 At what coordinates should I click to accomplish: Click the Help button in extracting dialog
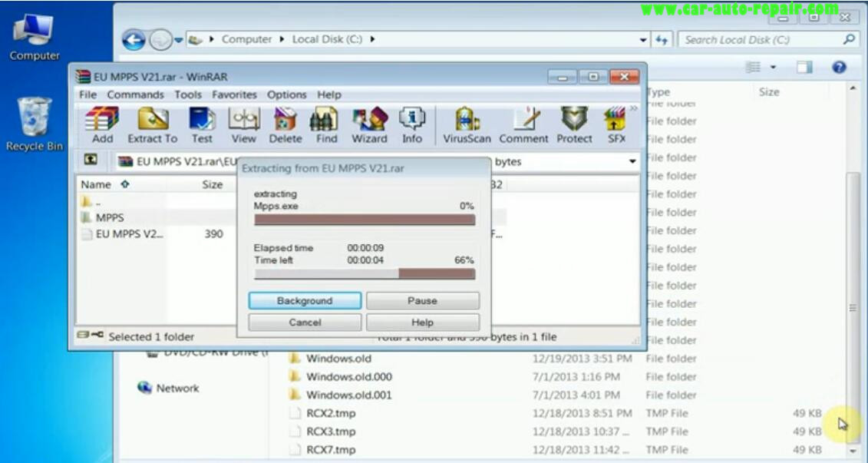click(x=422, y=322)
